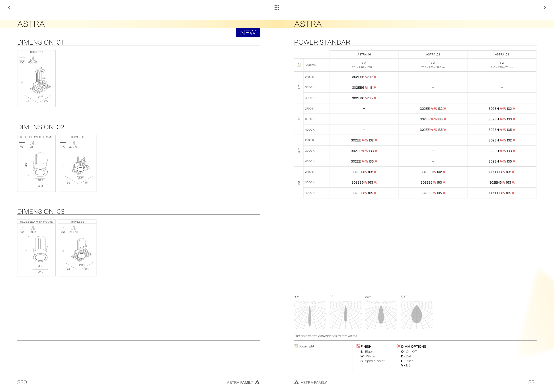The height and width of the screenshot is (392, 554).
Task: Click product code 302EB6 112
Action: (x=364, y=77)
